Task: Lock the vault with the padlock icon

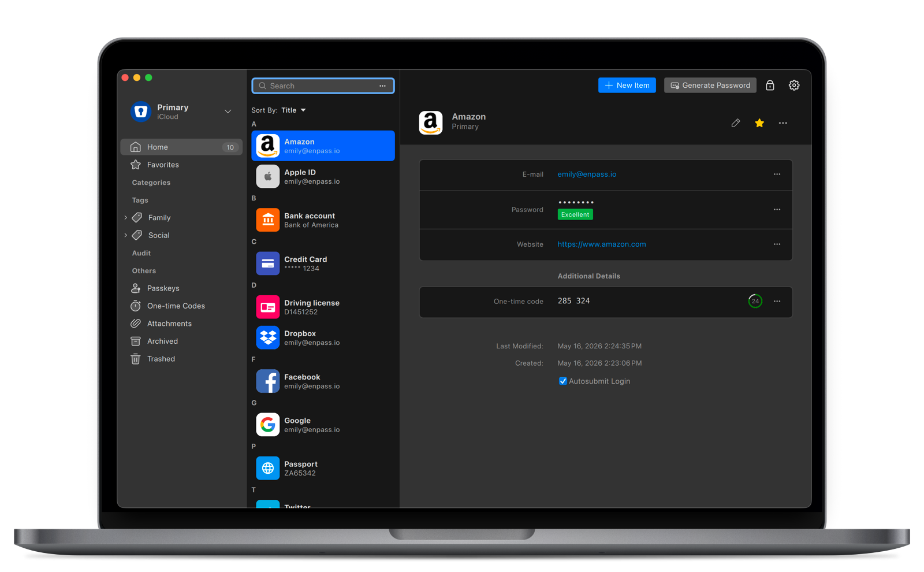Action: tap(770, 85)
